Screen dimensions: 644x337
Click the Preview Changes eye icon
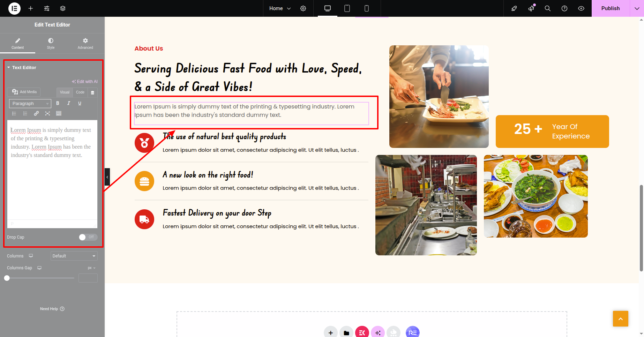coord(581,8)
